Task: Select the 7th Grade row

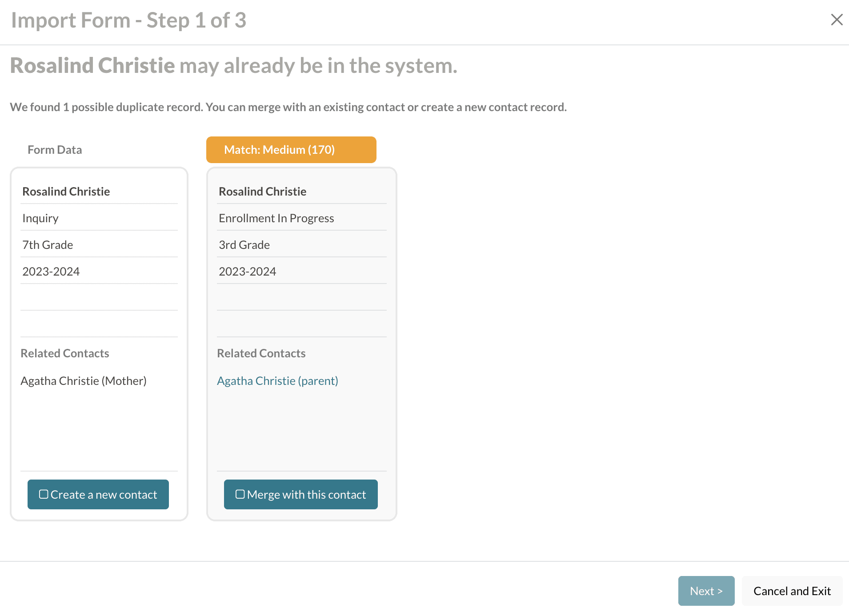Action: point(48,245)
